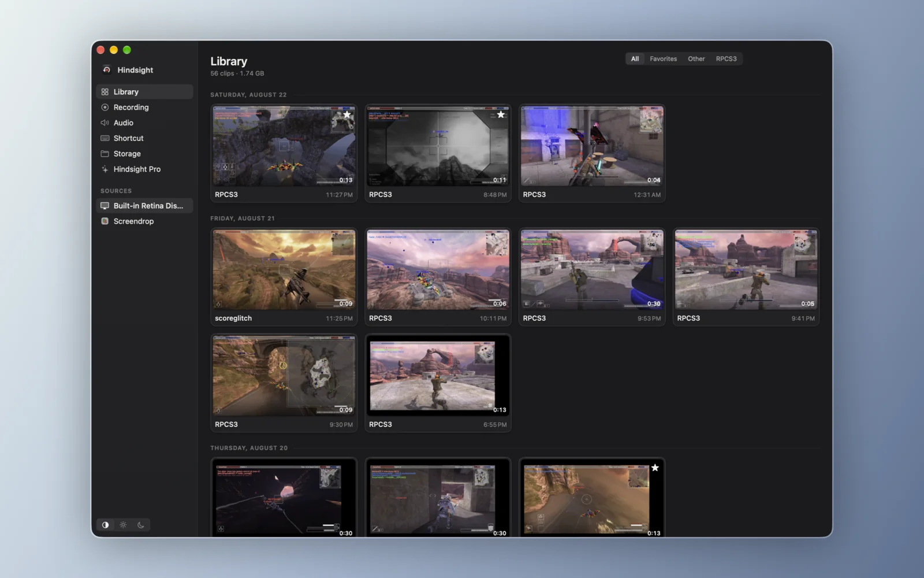Switch to automatic appearance mode icon
This screenshot has height=578, width=924.
(105, 525)
